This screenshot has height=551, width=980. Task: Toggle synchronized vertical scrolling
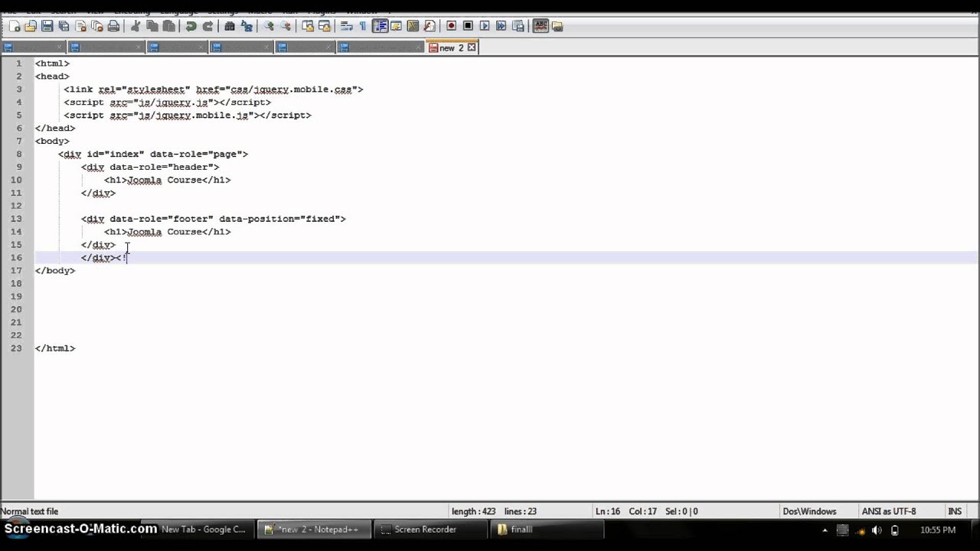coord(308,26)
